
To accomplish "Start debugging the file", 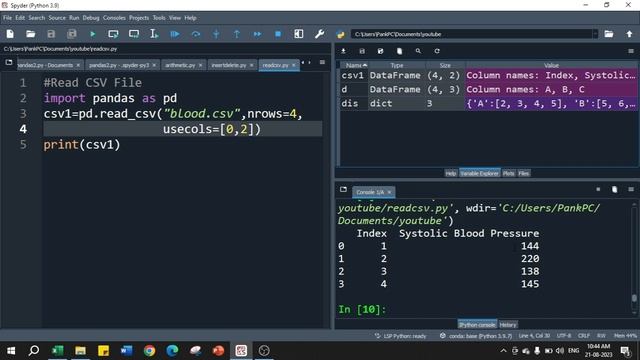I will tap(175, 34).
